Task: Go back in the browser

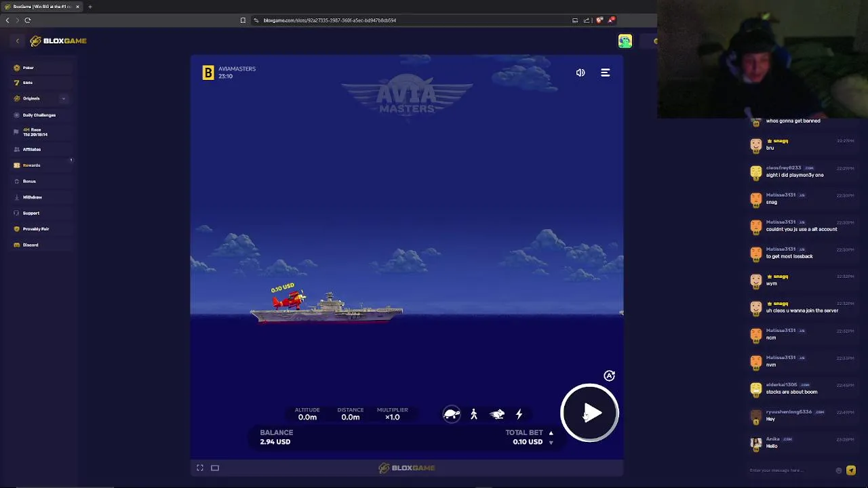Action: coord(7,20)
